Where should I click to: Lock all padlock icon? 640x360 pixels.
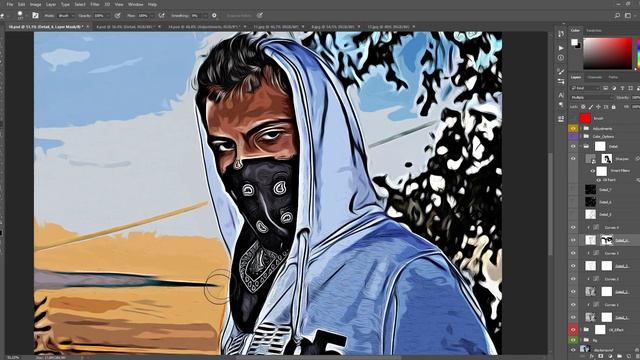613,107
